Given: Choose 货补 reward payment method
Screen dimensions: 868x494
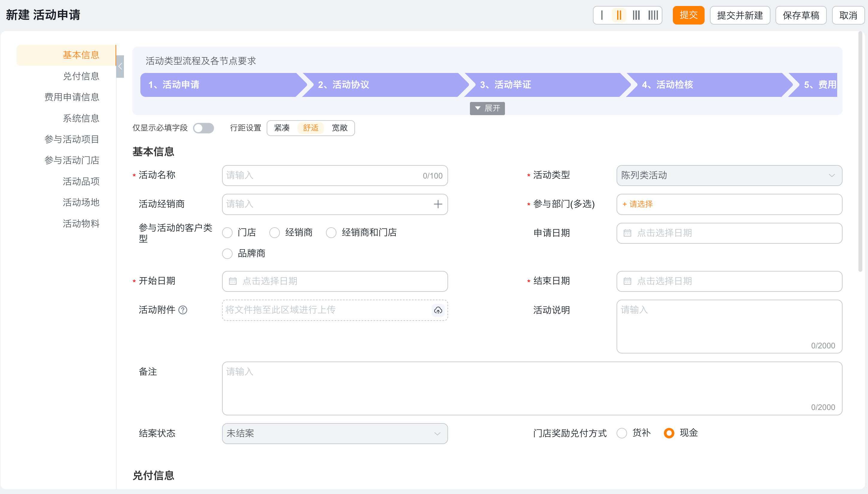Looking at the screenshot, I should (622, 433).
